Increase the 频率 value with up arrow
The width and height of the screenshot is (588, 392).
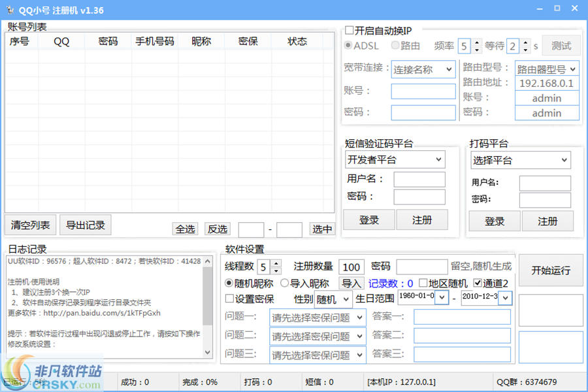477,42
